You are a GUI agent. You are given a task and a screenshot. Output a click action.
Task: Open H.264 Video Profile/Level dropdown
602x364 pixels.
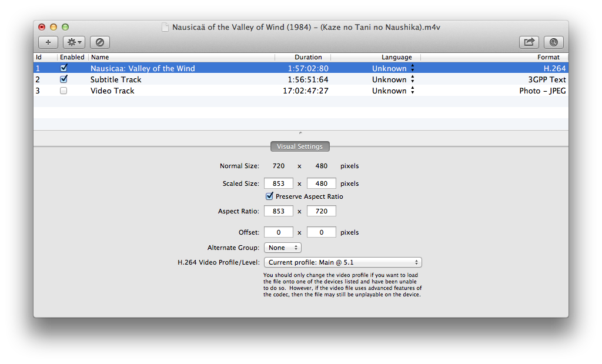tap(343, 262)
